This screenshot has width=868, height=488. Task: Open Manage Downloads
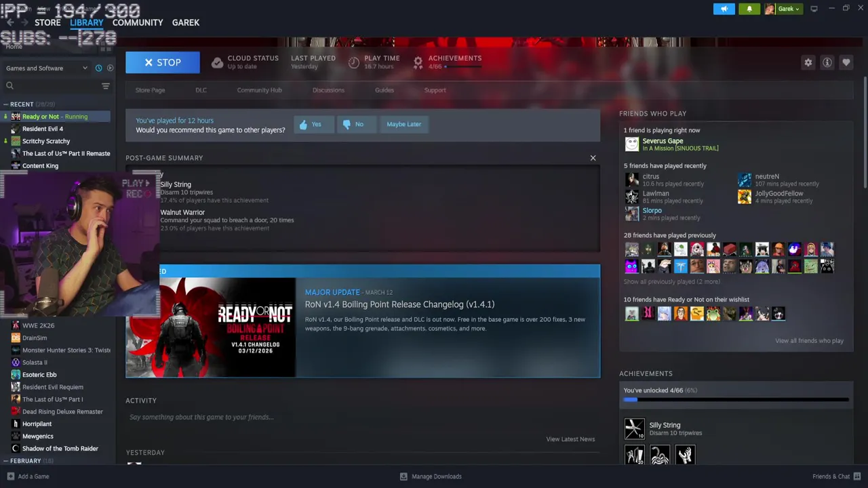click(x=431, y=476)
